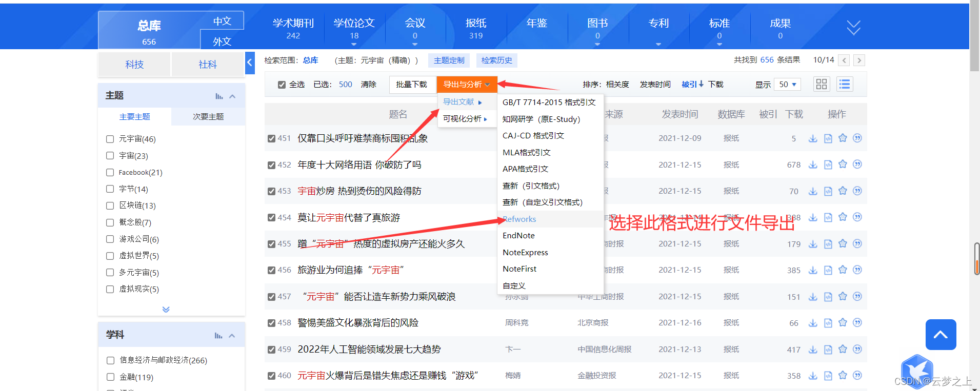This screenshot has height=391, width=980.
Task: Check the 信息经济与邮政经济(266) subject filter
Action: pyautogui.click(x=110, y=360)
